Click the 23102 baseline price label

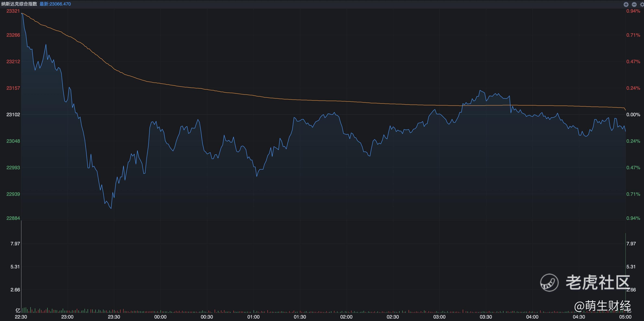coord(13,114)
